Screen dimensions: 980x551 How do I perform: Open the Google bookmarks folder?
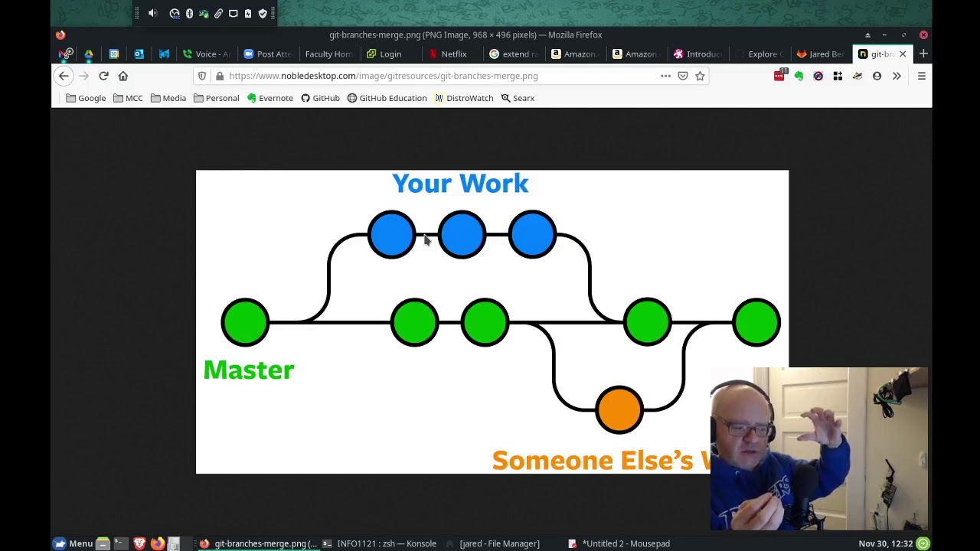[86, 98]
